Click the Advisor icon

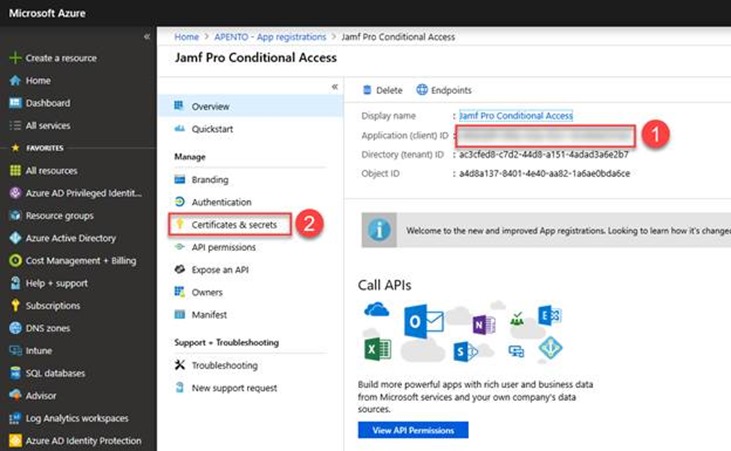tap(15, 395)
